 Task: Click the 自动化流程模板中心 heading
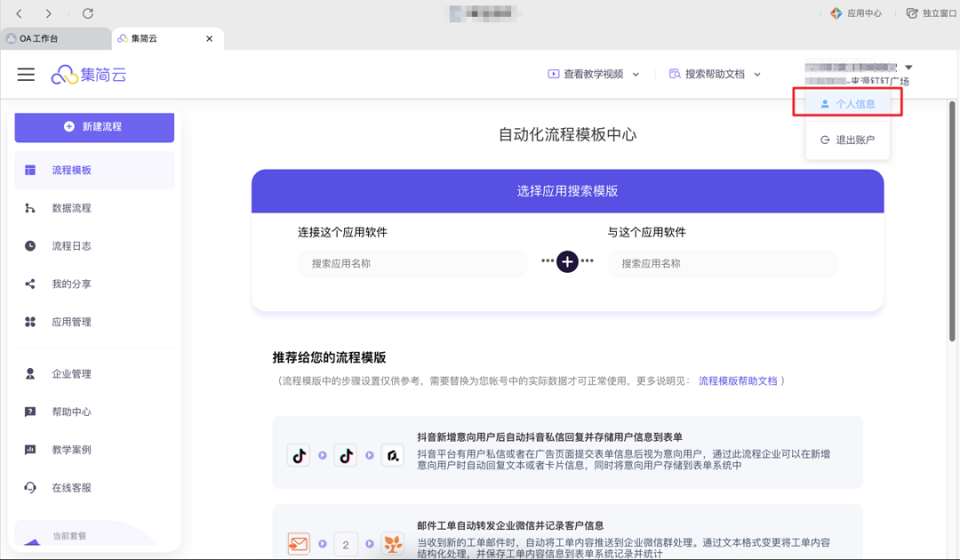tap(567, 134)
